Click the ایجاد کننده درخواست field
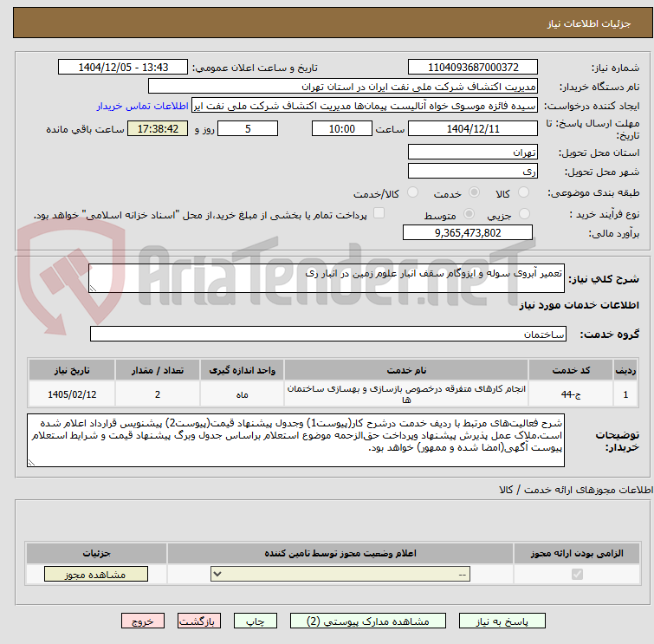654x644 pixels. tap(365, 106)
